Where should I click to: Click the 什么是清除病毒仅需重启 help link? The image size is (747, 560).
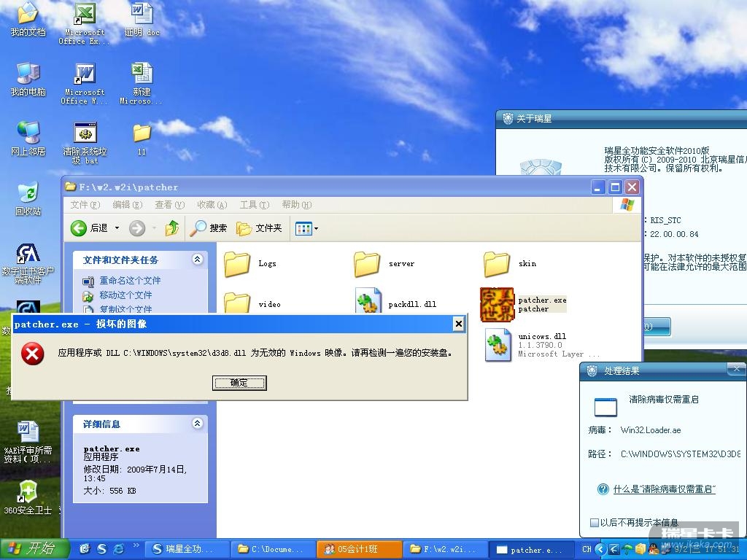[665, 489]
